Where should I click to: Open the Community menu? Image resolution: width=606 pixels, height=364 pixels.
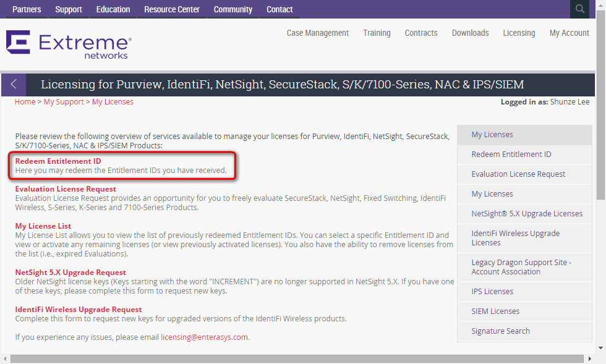tap(233, 9)
